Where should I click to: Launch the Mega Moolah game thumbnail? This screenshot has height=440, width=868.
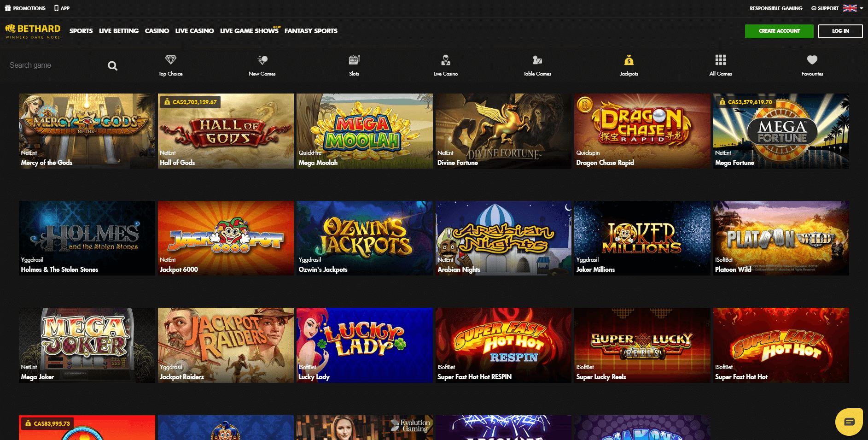point(364,131)
